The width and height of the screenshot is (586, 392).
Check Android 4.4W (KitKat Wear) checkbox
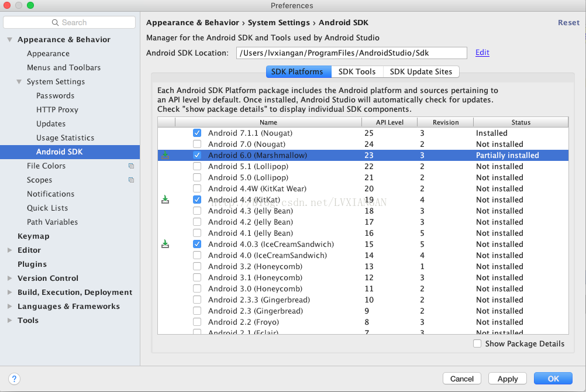(197, 188)
